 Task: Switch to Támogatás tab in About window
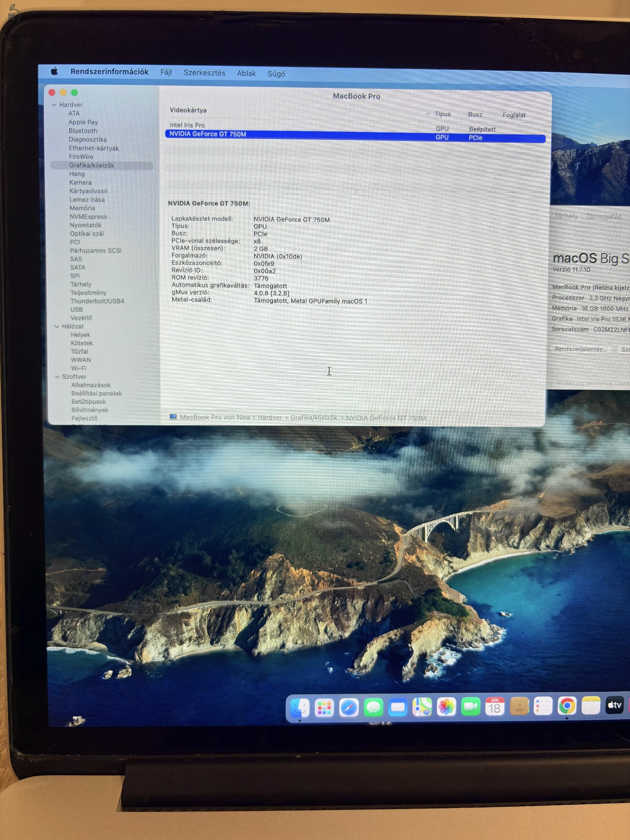[x=604, y=216]
